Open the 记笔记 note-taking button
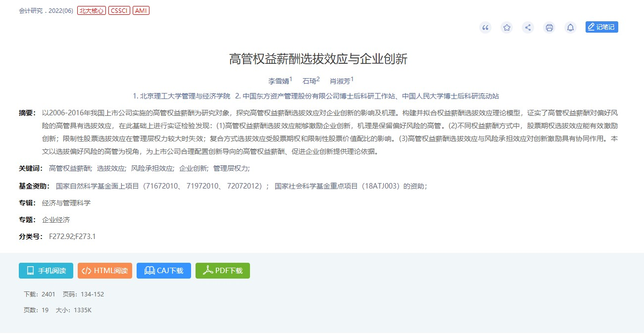 click(x=601, y=27)
